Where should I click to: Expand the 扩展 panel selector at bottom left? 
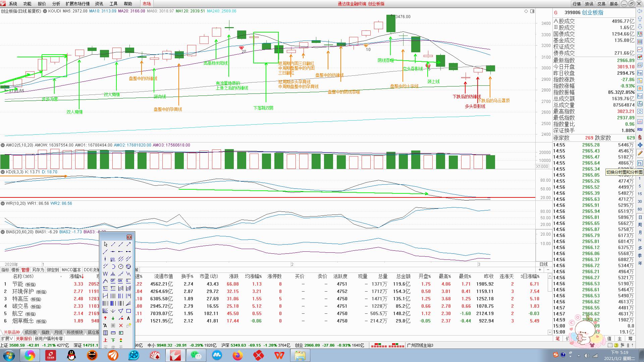click(7, 339)
